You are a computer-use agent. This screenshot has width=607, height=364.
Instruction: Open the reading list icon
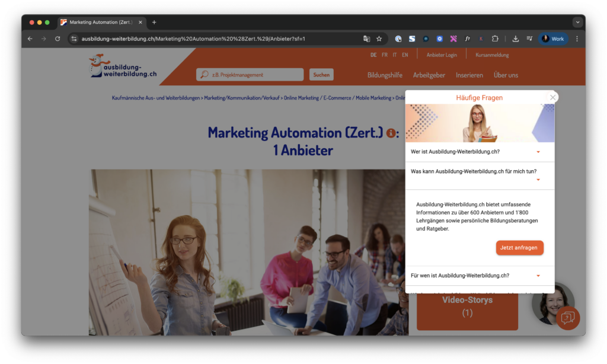coord(529,38)
